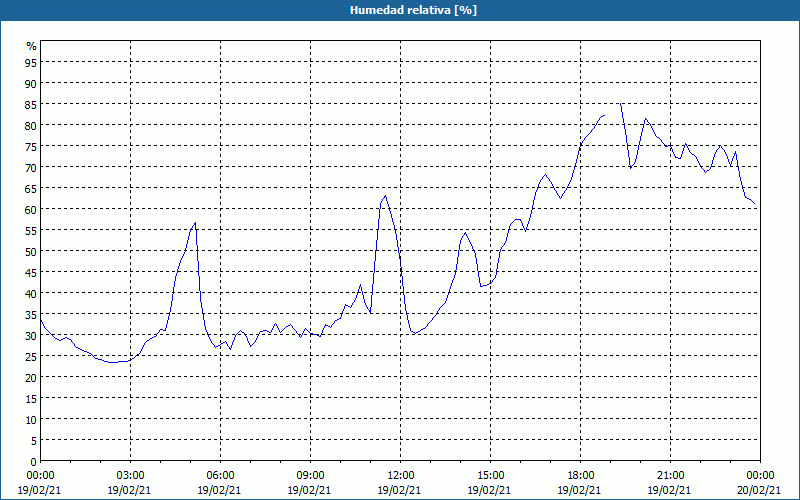This screenshot has height=500, width=800.
Task: Select the 19/02/21 date under 09:00
Action: [x=309, y=490]
